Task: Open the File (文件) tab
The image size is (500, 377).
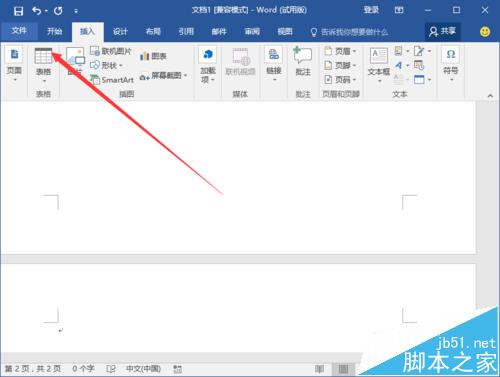Action: tap(19, 31)
